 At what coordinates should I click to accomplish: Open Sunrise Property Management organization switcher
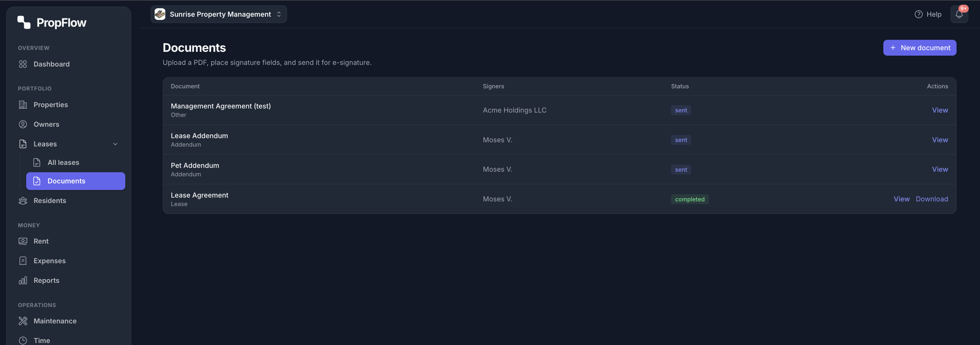click(x=218, y=14)
